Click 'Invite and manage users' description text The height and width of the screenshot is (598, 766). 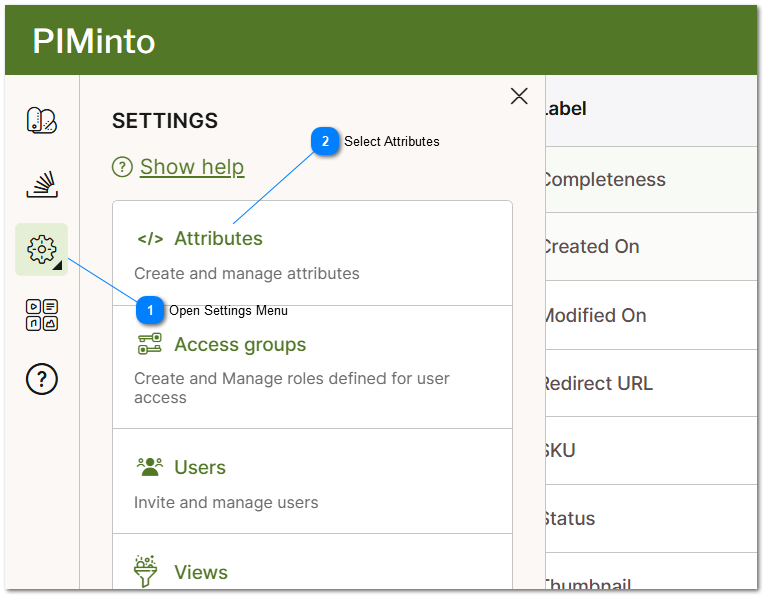226,502
